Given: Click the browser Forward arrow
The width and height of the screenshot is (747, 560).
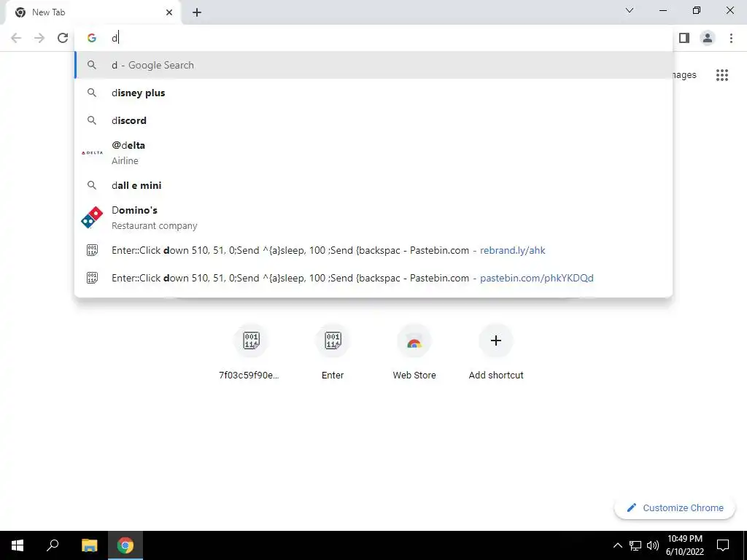Looking at the screenshot, I should click(39, 38).
